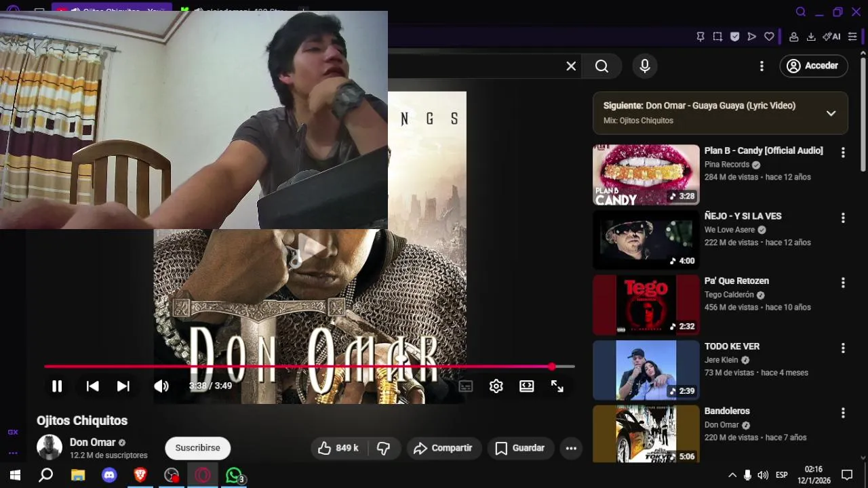
Task: Open the Don Omar channel name link
Action: [x=92, y=442]
